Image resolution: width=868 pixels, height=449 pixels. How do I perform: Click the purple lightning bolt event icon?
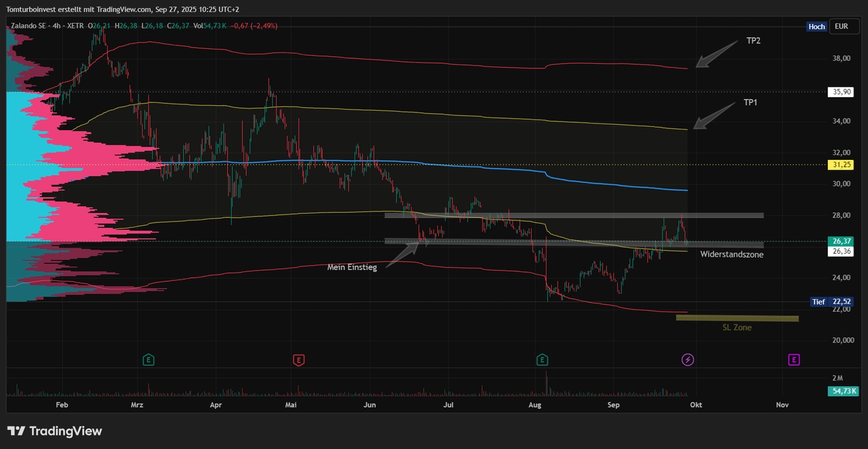coord(688,359)
